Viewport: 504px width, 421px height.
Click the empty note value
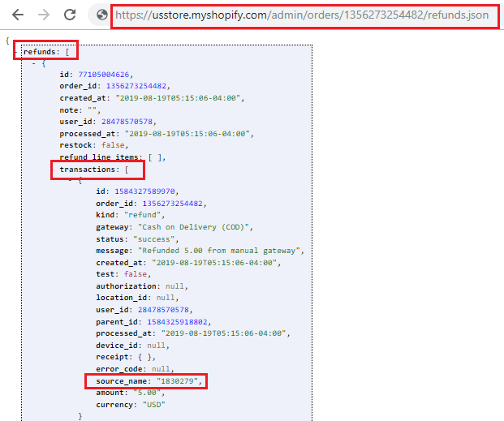coord(93,110)
